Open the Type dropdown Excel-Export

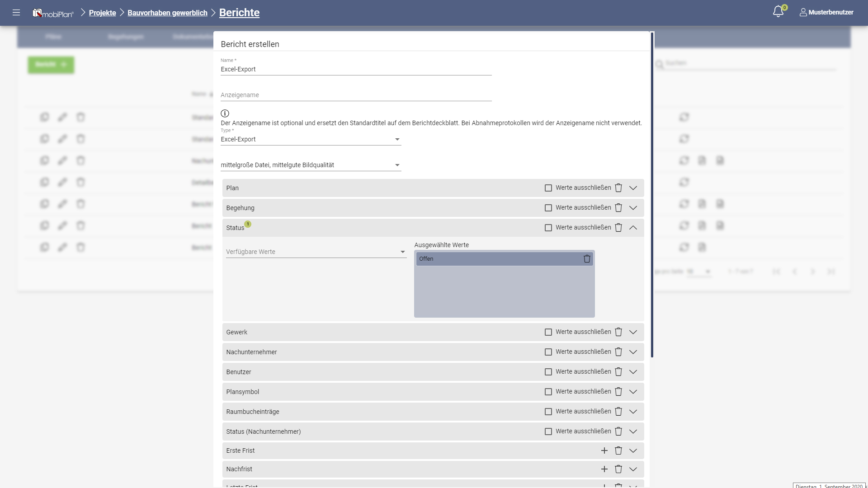[x=311, y=139]
